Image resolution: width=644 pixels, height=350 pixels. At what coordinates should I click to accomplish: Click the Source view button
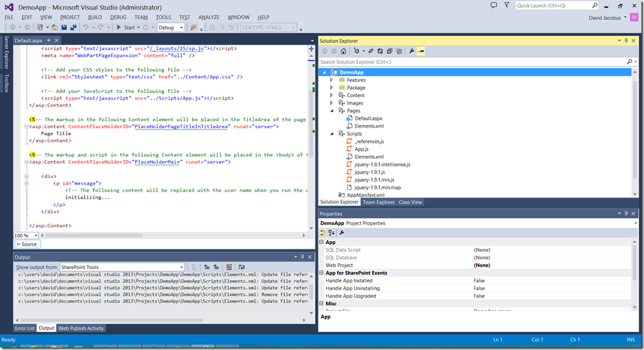point(28,244)
